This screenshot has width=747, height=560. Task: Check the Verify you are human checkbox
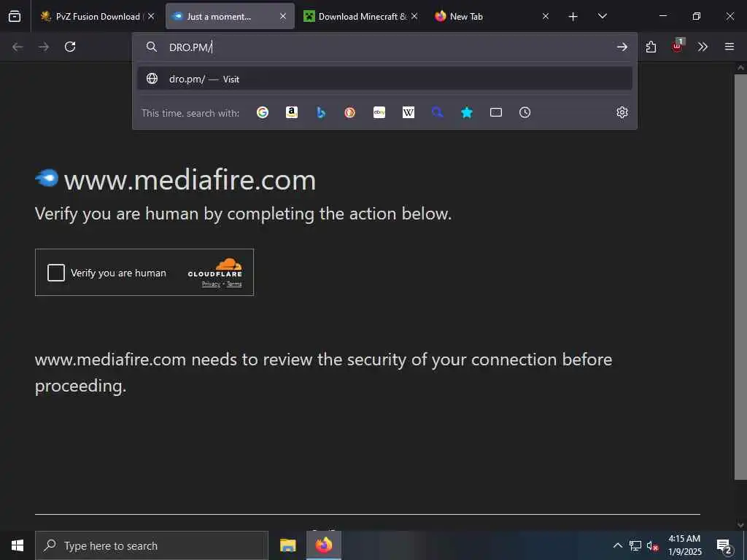coord(56,273)
